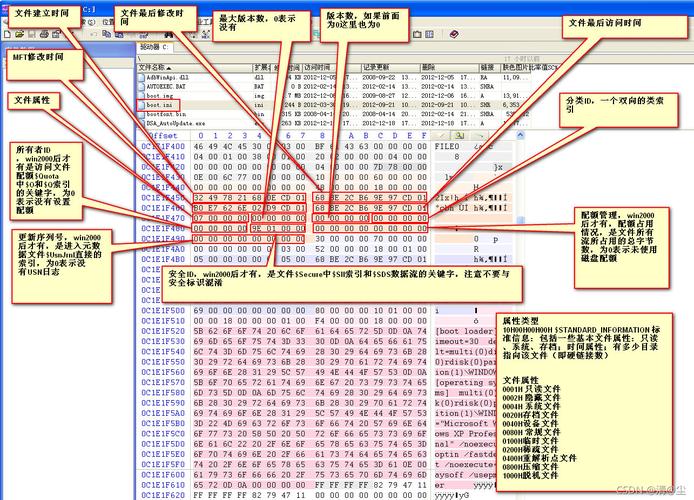Screen dimensions: 694x500
Task: Sort by 文件名称 column header
Action: [x=195, y=67]
